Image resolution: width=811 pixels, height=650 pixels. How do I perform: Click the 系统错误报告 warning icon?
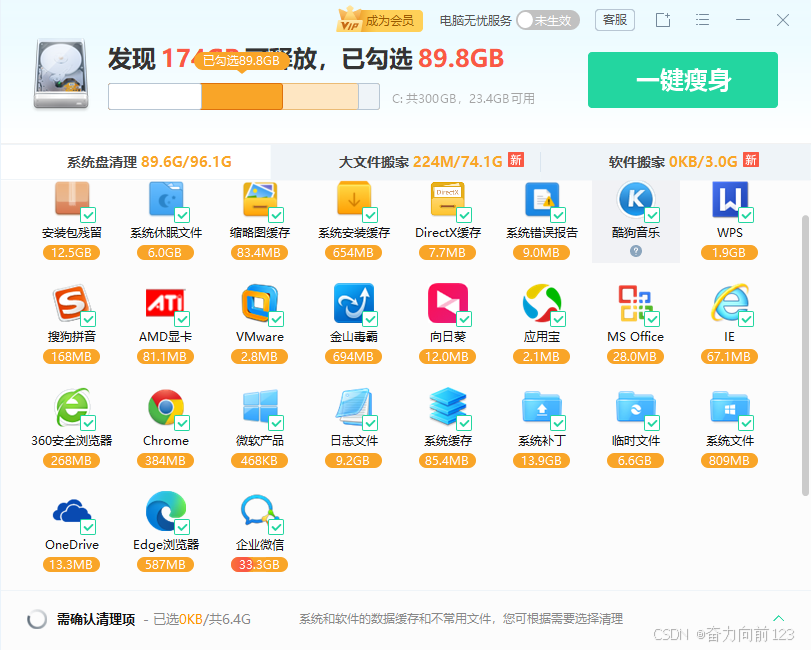[x=542, y=198]
